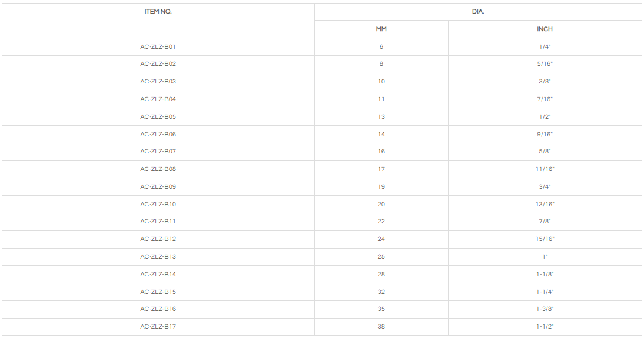This screenshot has height=338, width=644.
Task: Select the AC-ZLZ-B08 row label
Action: 158,169
